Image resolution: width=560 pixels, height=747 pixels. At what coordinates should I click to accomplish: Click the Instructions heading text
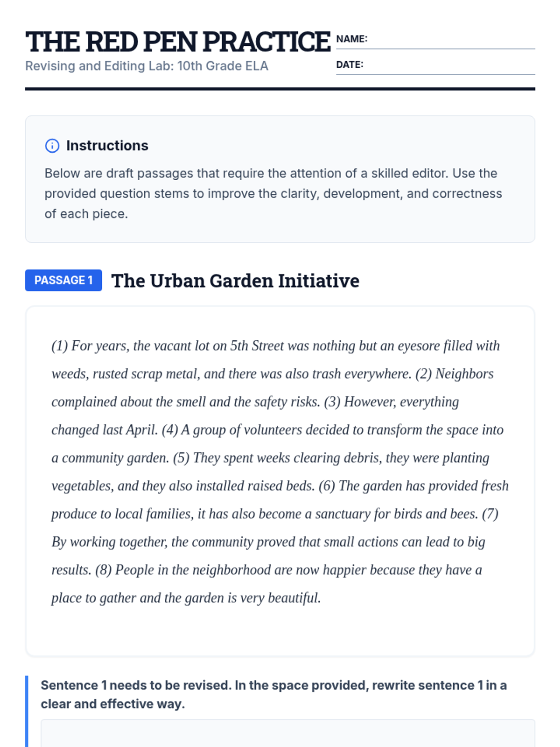click(107, 146)
